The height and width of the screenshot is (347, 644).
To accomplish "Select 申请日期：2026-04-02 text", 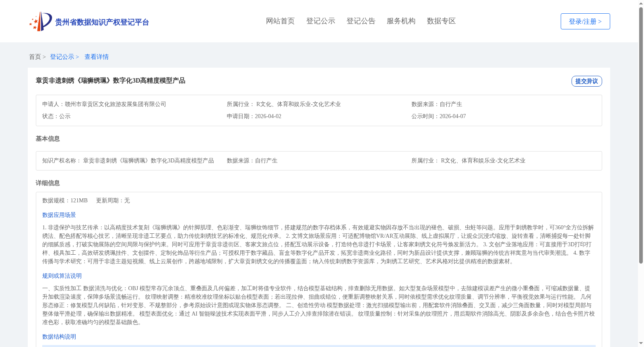I will (254, 116).
